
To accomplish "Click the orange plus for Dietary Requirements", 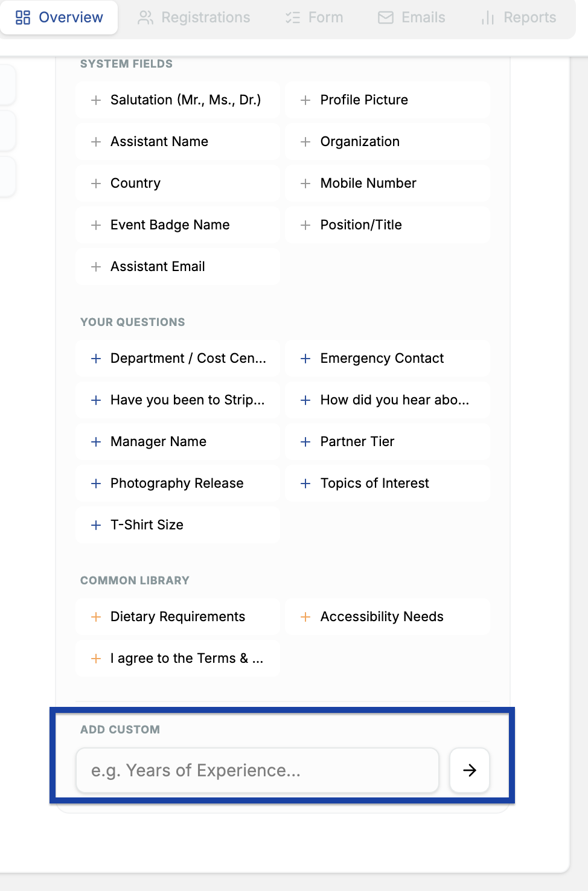I will pos(95,617).
